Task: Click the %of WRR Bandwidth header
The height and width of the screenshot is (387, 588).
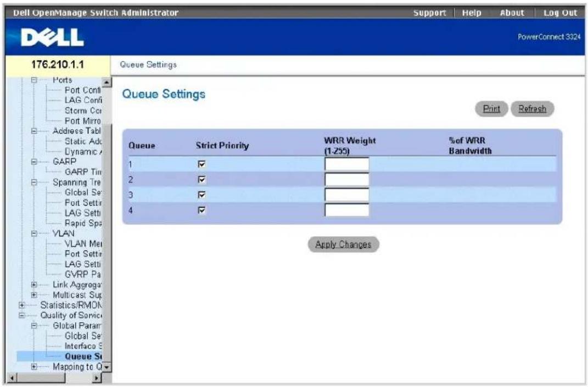Action: tap(470, 146)
